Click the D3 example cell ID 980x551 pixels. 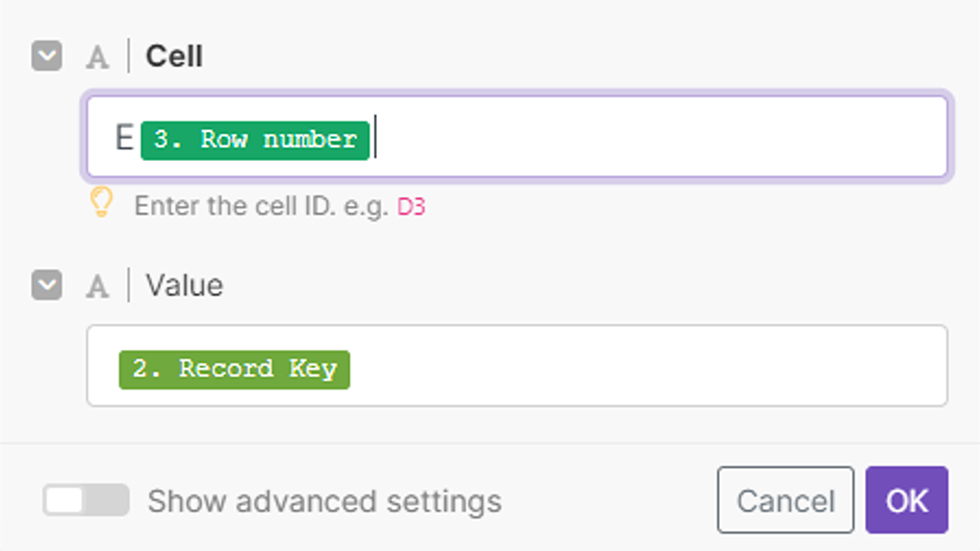click(412, 207)
